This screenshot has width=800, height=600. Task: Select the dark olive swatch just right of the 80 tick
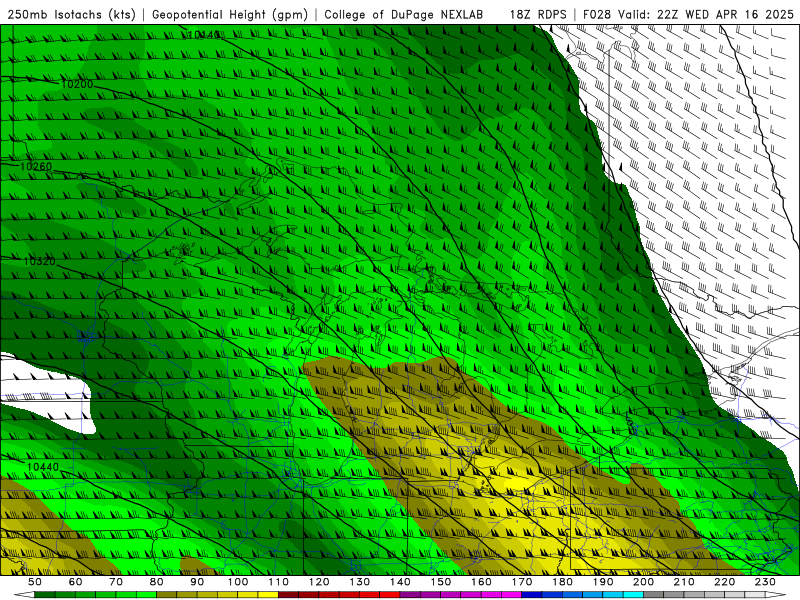tap(166, 595)
